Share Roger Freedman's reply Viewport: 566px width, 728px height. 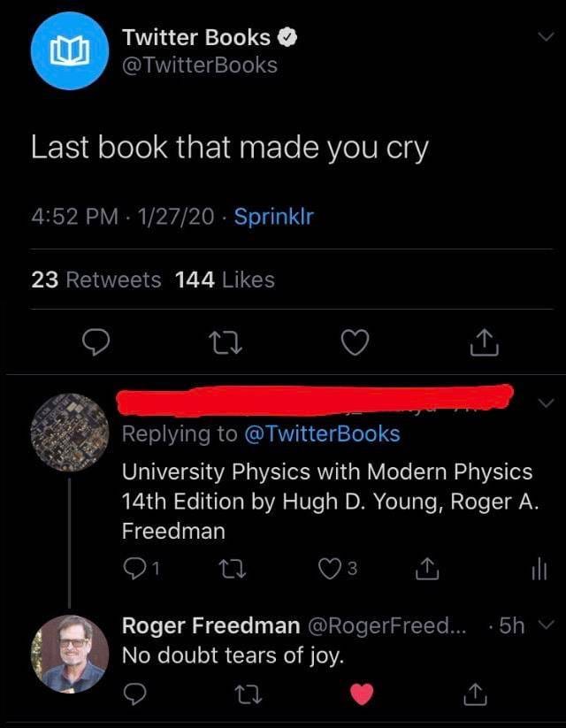(x=476, y=694)
